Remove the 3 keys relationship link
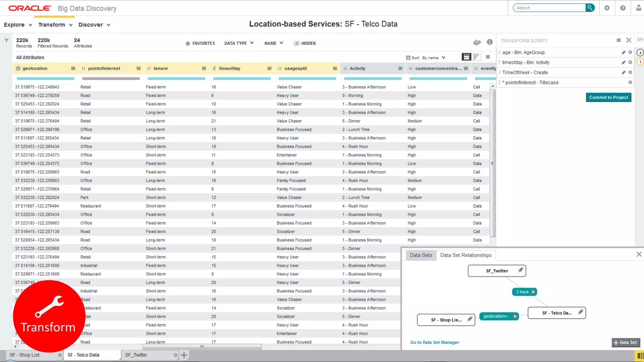This screenshot has width=644, height=362. click(x=533, y=292)
